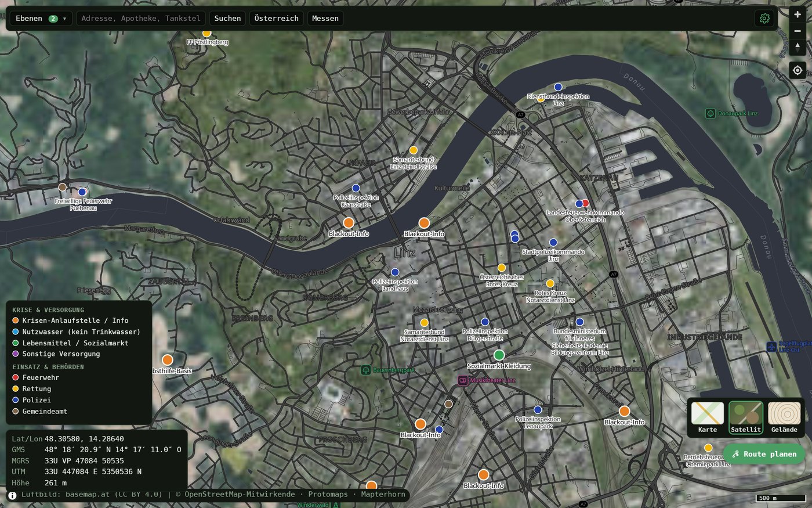Image resolution: width=812 pixels, height=508 pixels.
Task: Focus the address search field
Action: (141, 19)
